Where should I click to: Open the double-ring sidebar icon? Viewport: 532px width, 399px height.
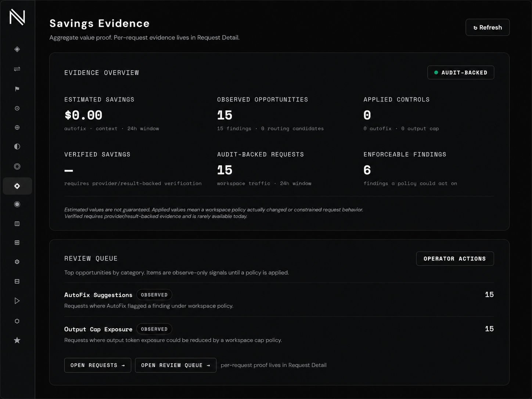pyautogui.click(x=17, y=166)
